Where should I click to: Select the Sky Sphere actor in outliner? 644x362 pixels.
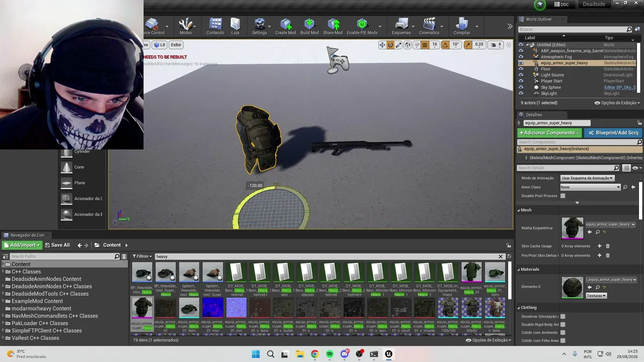551,87
